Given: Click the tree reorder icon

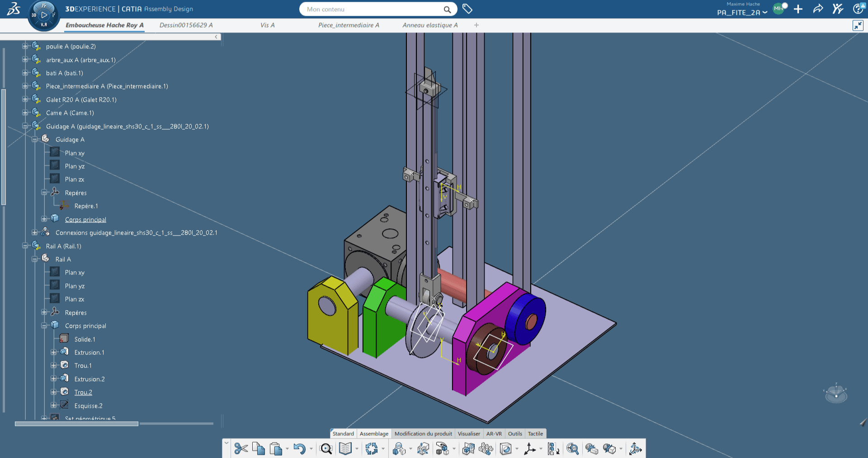Looking at the screenshot, I should 553,449.
